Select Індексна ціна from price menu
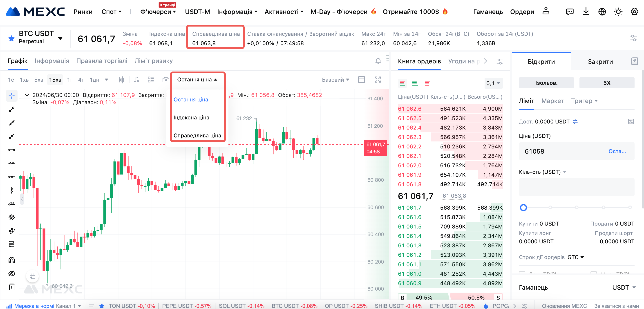The height and width of the screenshot is (309, 644). (191, 117)
